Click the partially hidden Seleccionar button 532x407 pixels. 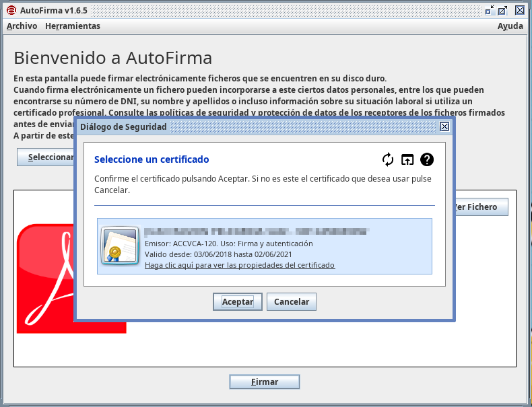[x=46, y=157]
